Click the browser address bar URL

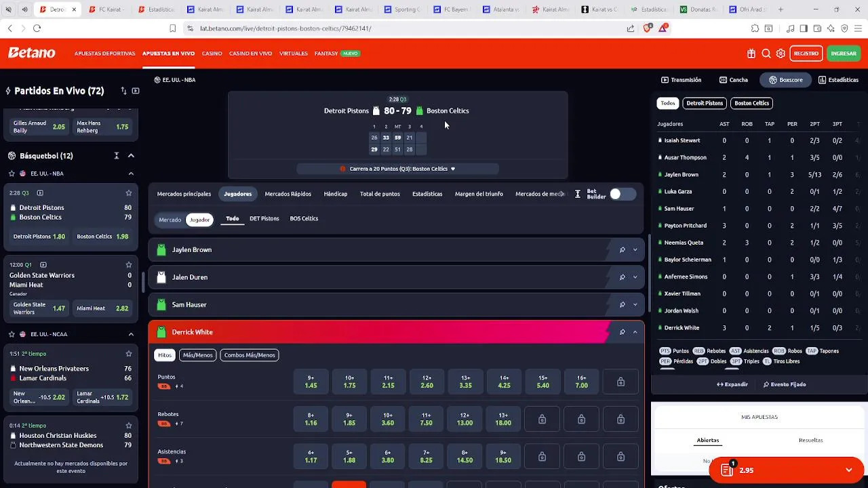coord(285,28)
